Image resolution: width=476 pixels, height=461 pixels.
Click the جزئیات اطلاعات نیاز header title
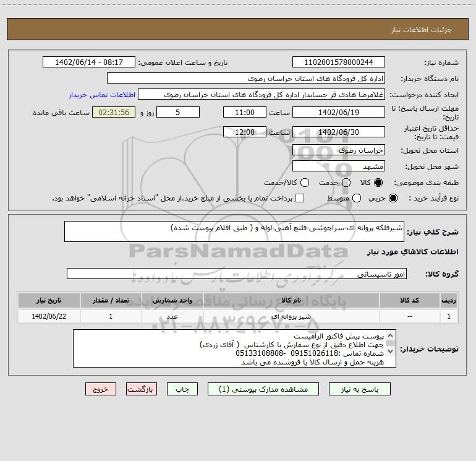[x=422, y=30]
